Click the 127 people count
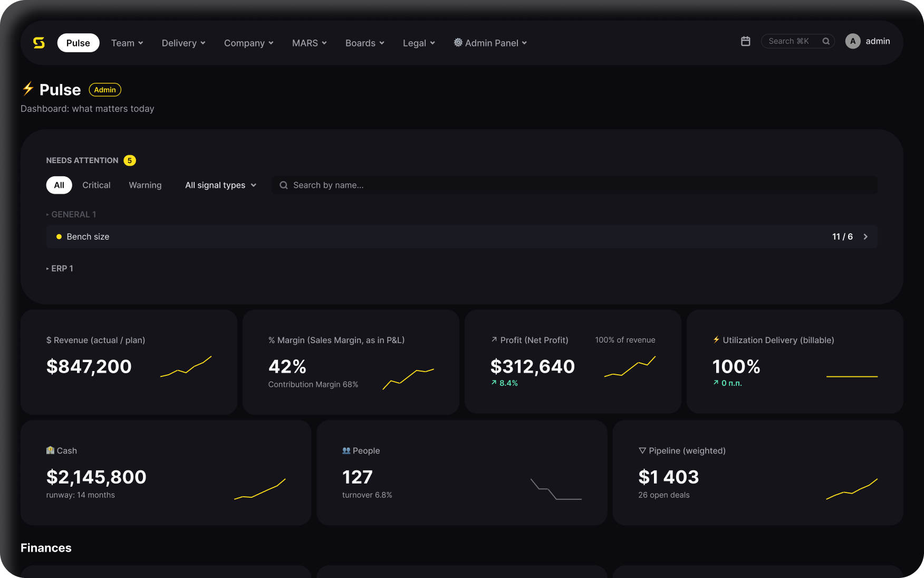 coord(358,477)
